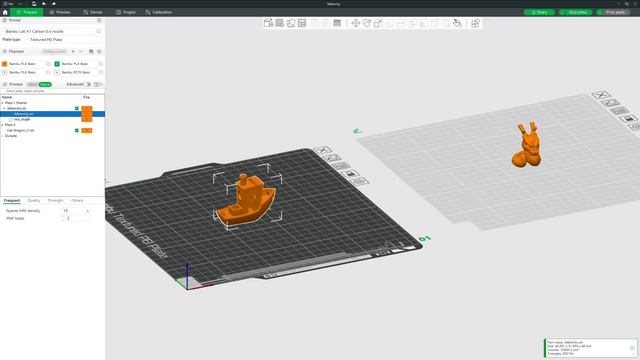The width and height of the screenshot is (640, 360).
Task: Edit the first Bambu PLA Basic filament preset
Action: point(48,64)
